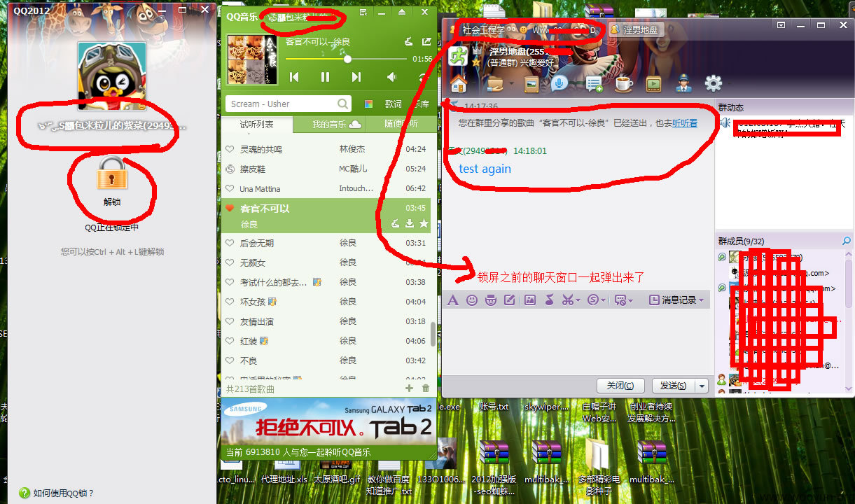This screenshot has width=855, height=504.
Task: Like the song 友情出演 with its heart
Action: (230, 321)
